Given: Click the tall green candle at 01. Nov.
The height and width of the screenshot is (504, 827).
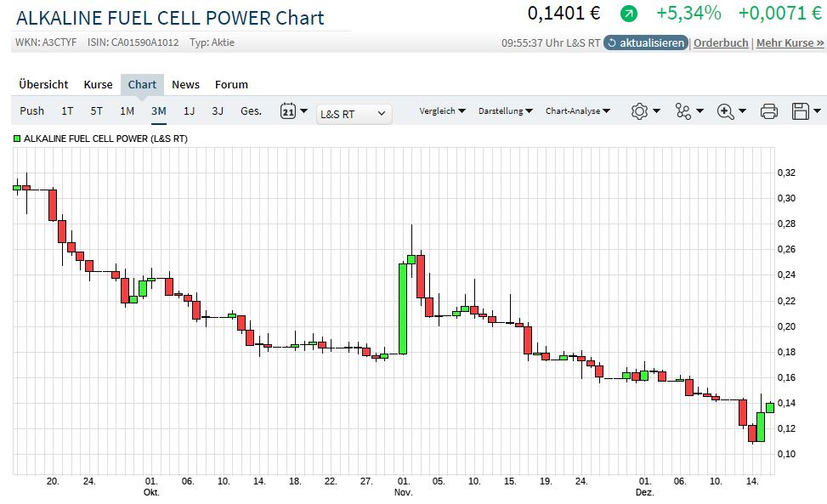Looking at the screenshot, I should tap(402, 309).
